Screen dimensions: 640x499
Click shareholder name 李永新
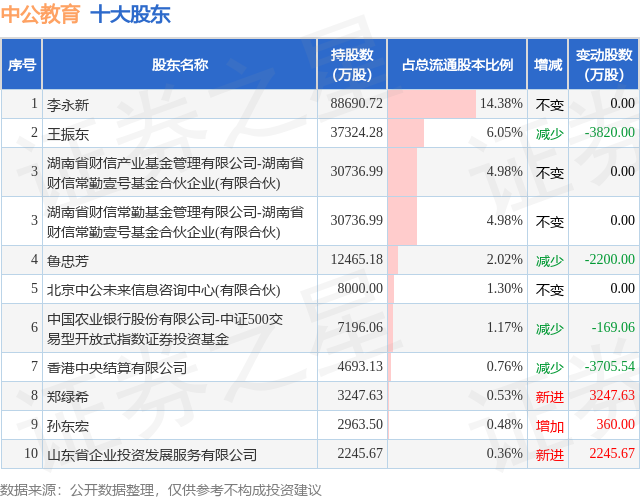tap(68, 105)
